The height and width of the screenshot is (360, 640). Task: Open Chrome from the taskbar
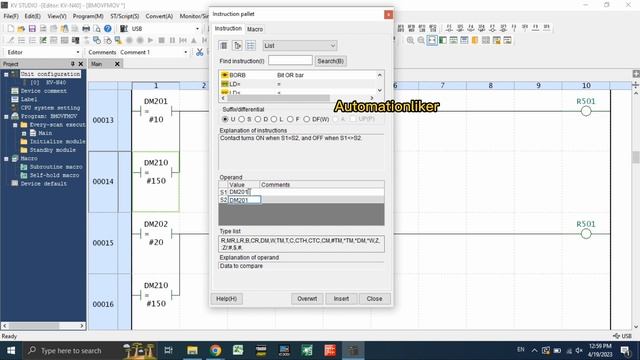216,350
